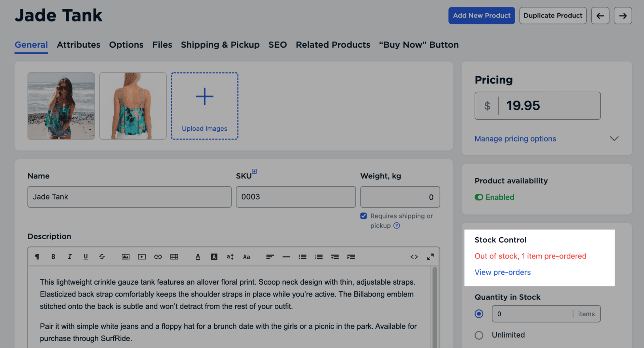Open the font size dropdown
The width and height of the screenshot is (644, 348).
pyautogui.click(x=230, y=257)
